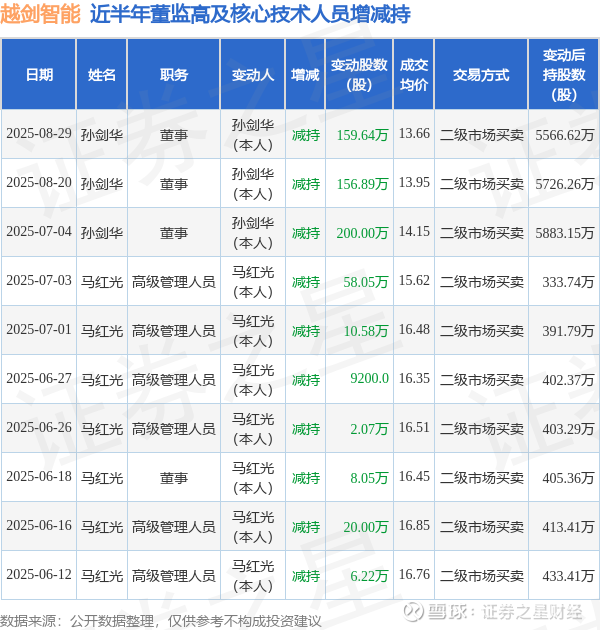This screenshot has width=600, height=630.
Task: Click the average price 15.62
Action: 414,280
